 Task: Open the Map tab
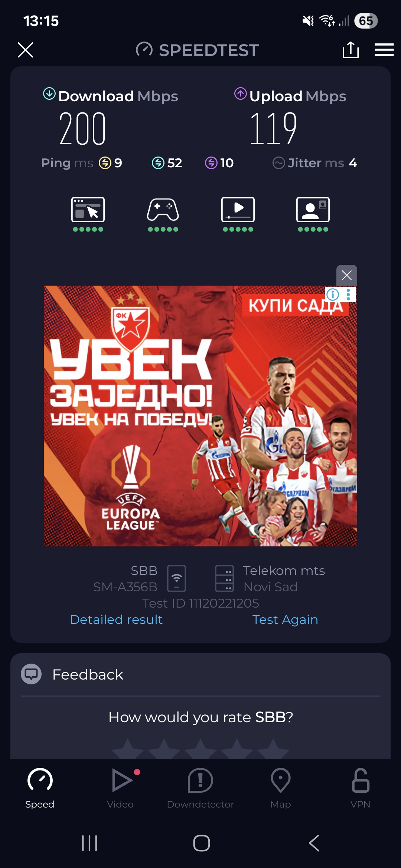[281, 788]
